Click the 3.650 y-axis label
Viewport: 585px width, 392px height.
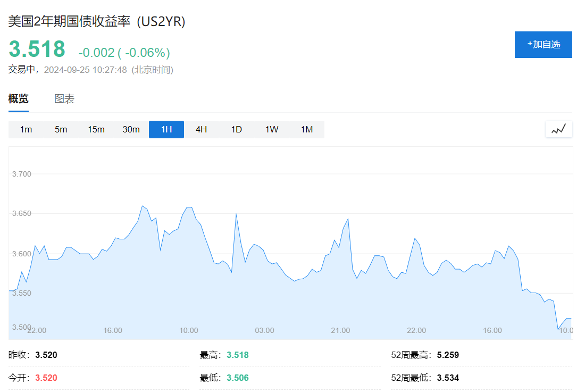[22, 213]
